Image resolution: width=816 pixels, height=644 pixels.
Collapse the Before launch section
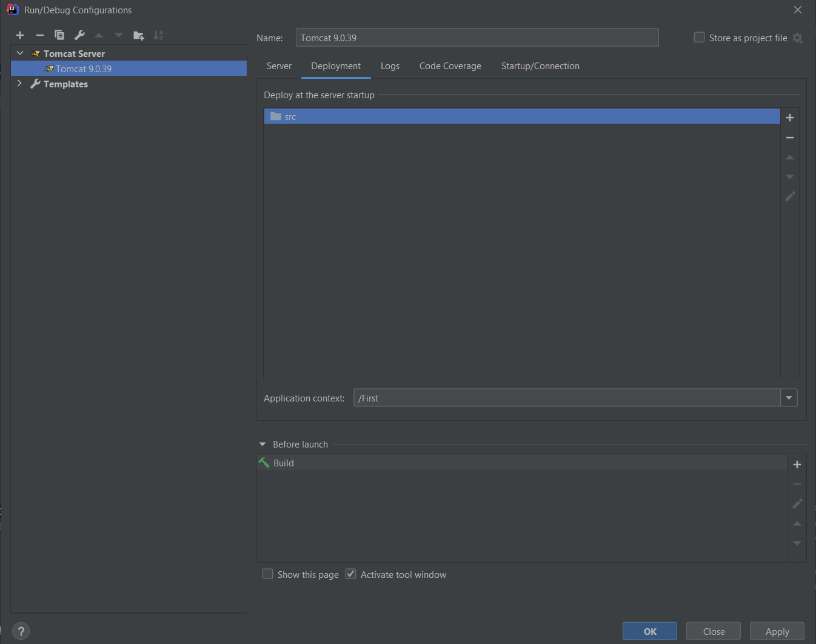click(263, 444)
